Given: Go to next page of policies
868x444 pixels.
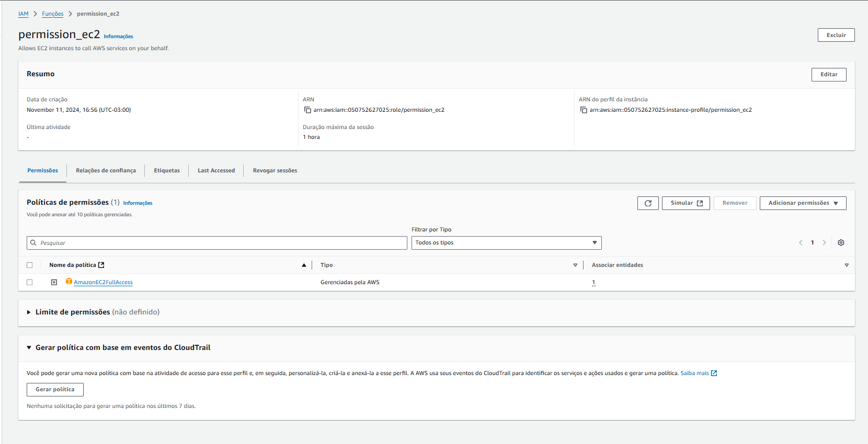Looking at the screenshot, I should (824, 243).
